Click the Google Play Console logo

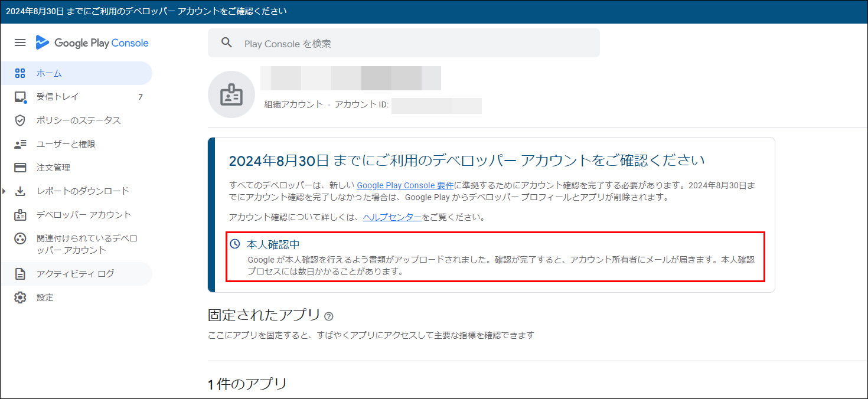click(92, 42)
